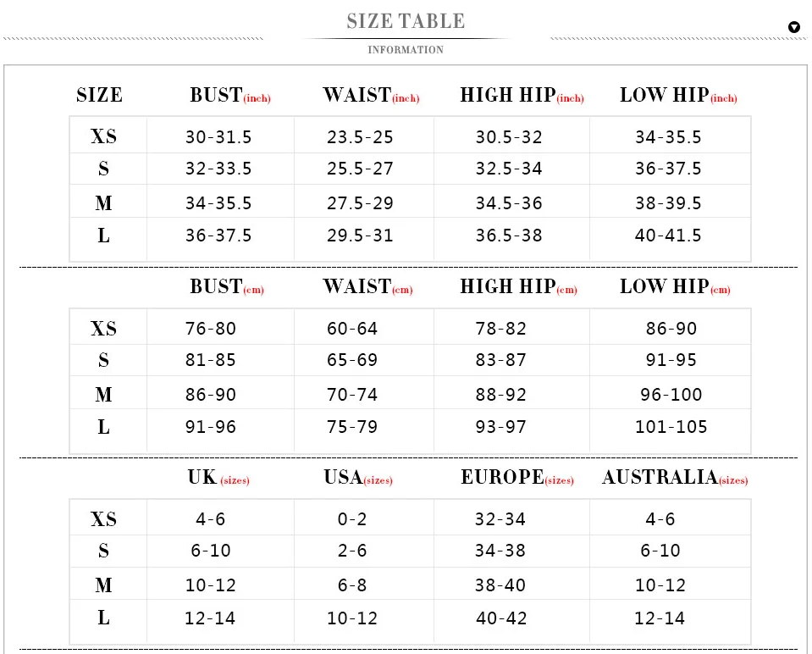Click the L low hip cm value 101-105
Image resolution: width=812 pixels, height=654 pixels.
[x=671, y=427]
